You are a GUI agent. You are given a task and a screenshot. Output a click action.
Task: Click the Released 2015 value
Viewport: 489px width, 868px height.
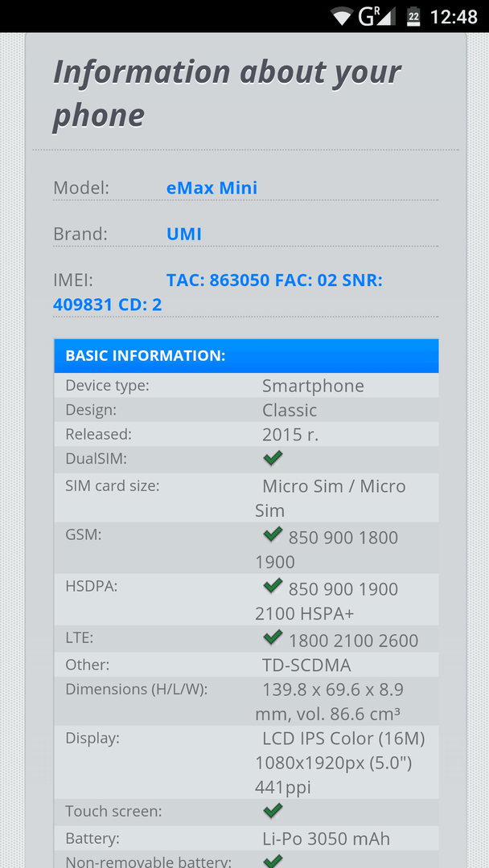(290, 435)
